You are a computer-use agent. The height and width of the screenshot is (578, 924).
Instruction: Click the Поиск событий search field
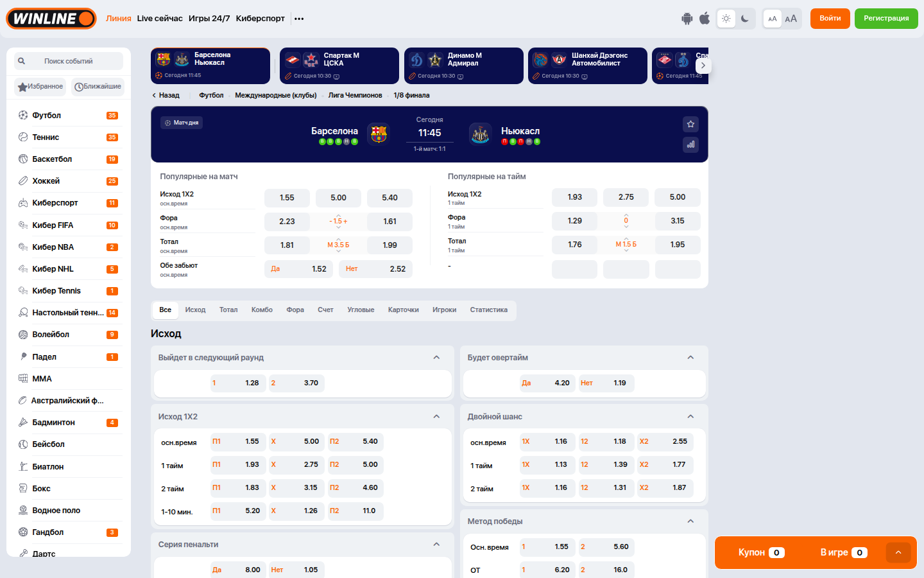point(69,61)
